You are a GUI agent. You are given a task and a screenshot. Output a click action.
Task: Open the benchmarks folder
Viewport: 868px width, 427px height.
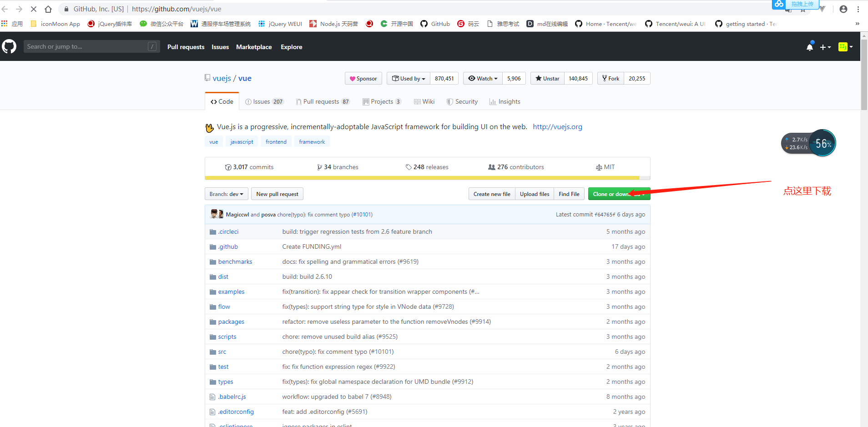235,261
